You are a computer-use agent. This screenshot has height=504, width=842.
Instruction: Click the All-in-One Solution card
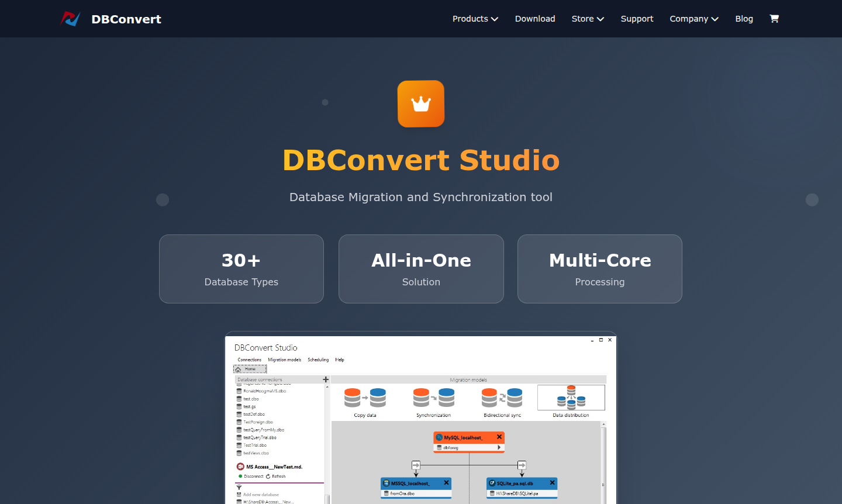(421, 269)
